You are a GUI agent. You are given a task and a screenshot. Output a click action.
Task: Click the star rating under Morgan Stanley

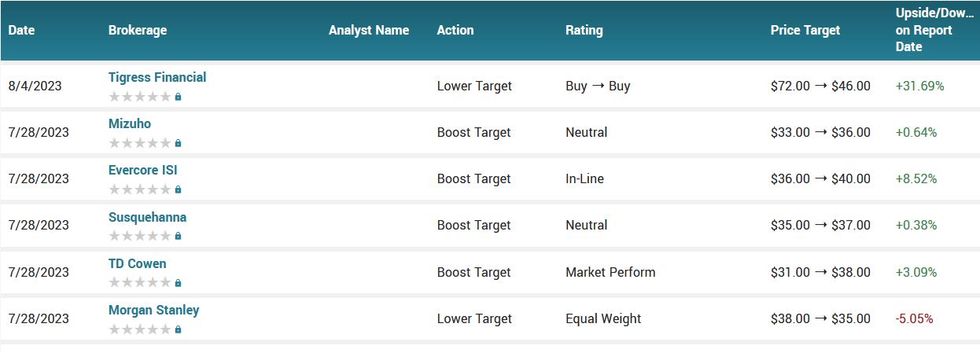pyautogui.click(x=140, y=329)
